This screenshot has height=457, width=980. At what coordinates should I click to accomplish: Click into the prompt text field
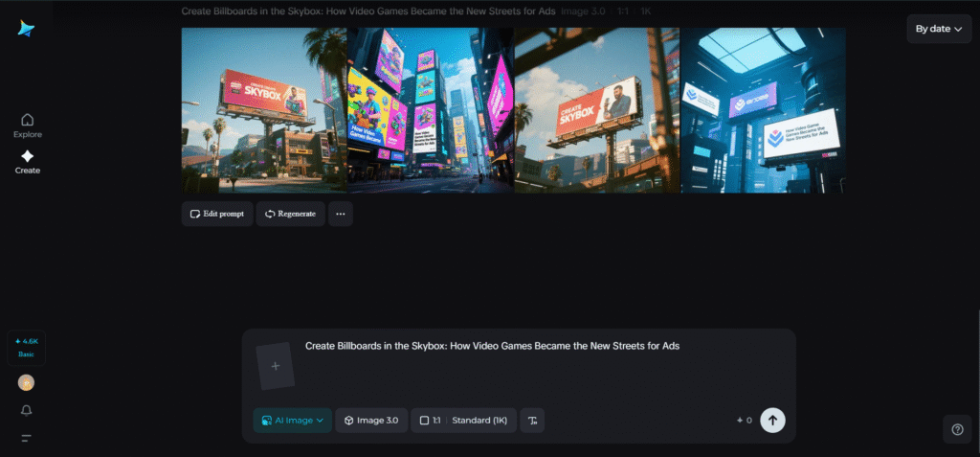pyautogui.click(x=536, y=364)
